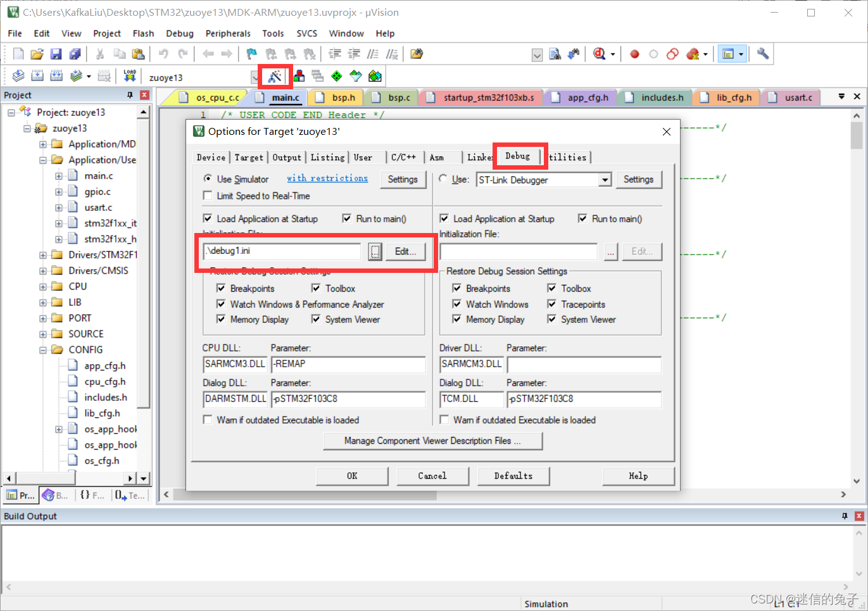868x611 pixels.
Task: Toggle the Tracepoints checkbox
Action: pyautogui.click(x=552, y=304)
